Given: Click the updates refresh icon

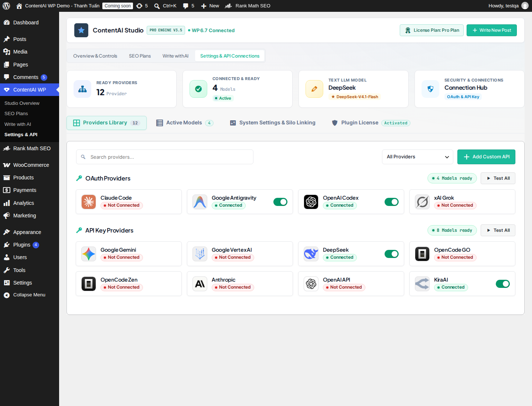Looking at the screenshot, I should tap(139, 6).
